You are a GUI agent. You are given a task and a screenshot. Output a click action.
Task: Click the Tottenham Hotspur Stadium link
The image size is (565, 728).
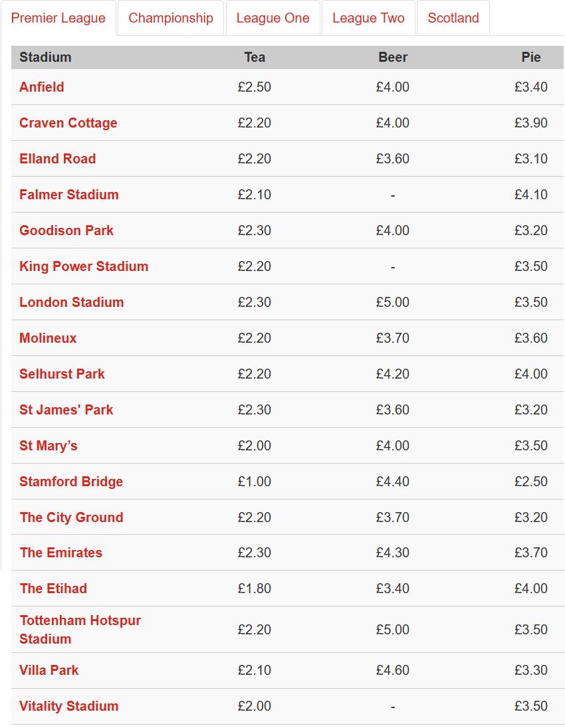tap(80, 629)
